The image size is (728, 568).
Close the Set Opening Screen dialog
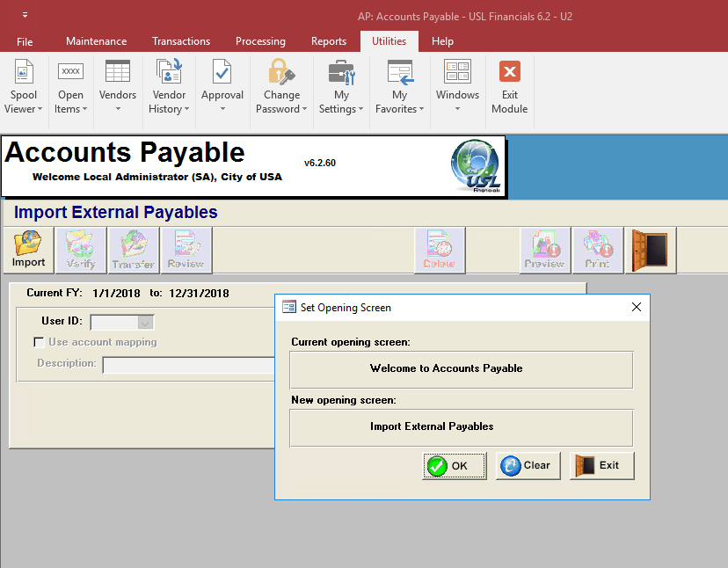[x=637, y=307]
